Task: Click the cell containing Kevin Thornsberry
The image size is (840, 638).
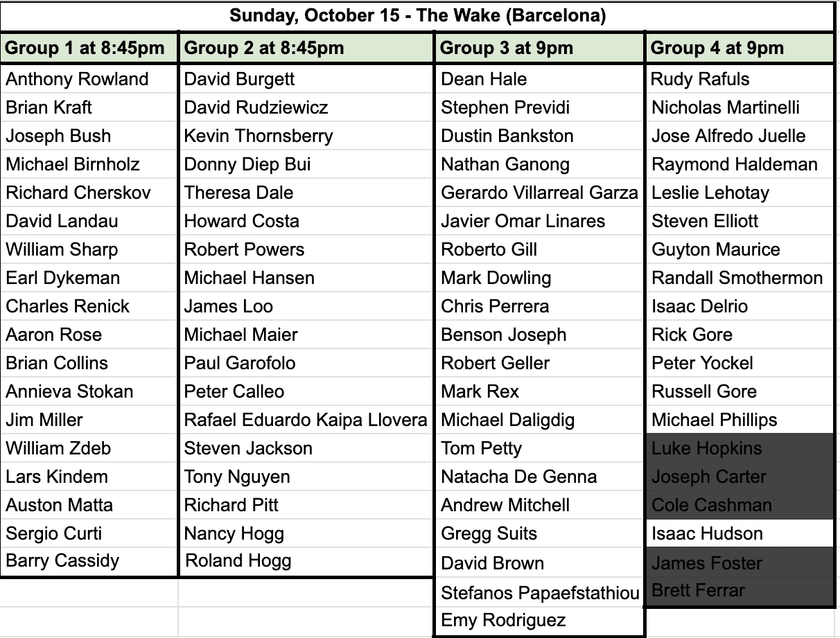Action: [307, 136]
